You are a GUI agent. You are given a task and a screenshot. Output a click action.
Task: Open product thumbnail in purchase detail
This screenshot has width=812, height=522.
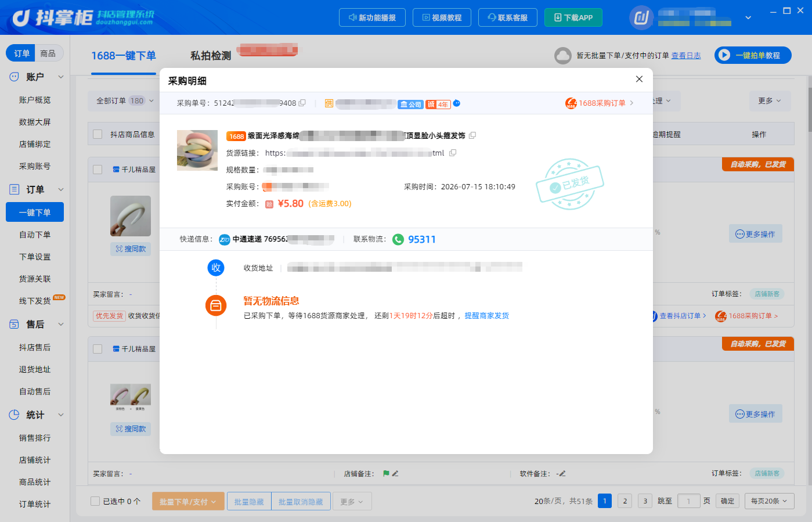coord(197,150)
